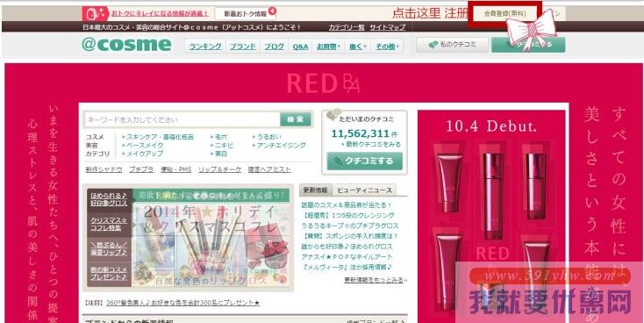Click the 私のクチコミ button

click(452, 45)
